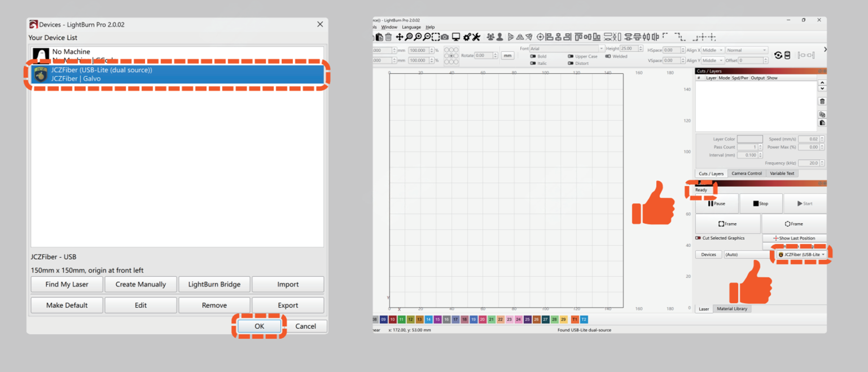Open the Align X Middle dropdown
This screenshot has width=868, height=372.
(x=712, y=50)
